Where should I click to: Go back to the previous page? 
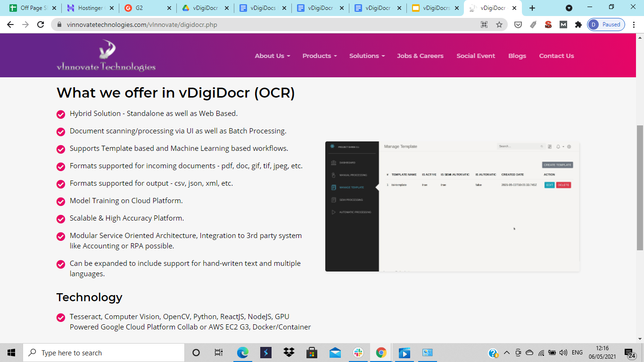[x=10, y=25]
